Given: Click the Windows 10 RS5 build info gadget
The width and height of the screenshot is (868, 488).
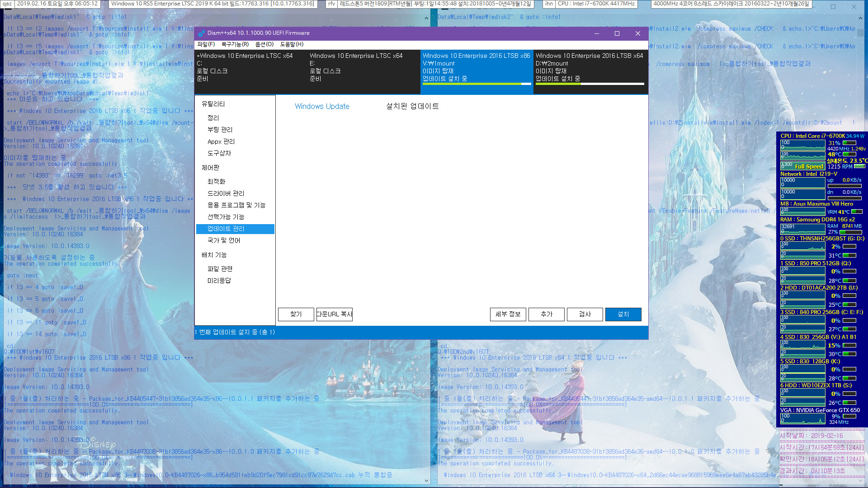Looking at the screenshot, I should tap(212, 4).
